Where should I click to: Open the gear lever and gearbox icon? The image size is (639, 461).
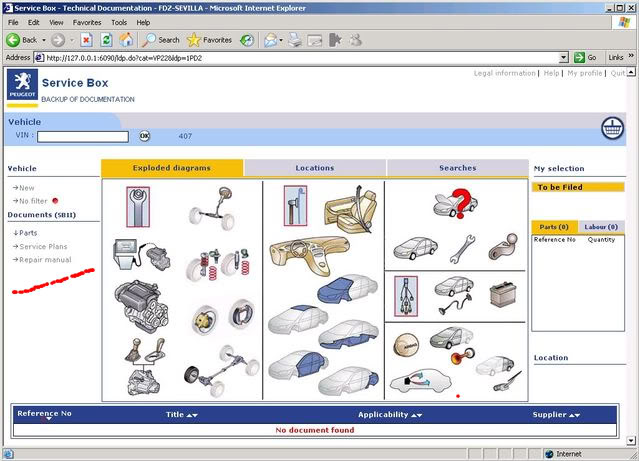144,366
